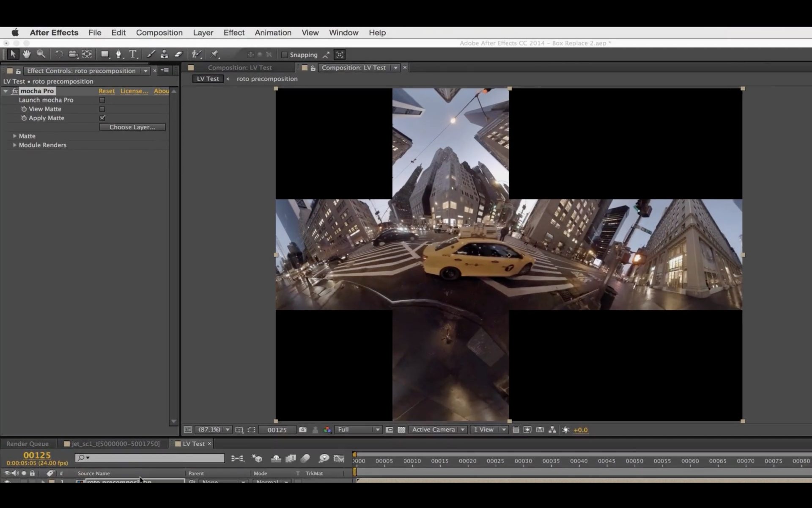Click the Snapping toggle button

(285, 54)
